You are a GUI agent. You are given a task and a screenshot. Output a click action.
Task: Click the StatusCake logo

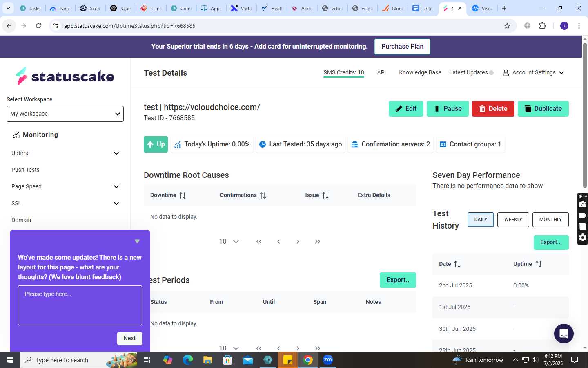click(65, 76)
